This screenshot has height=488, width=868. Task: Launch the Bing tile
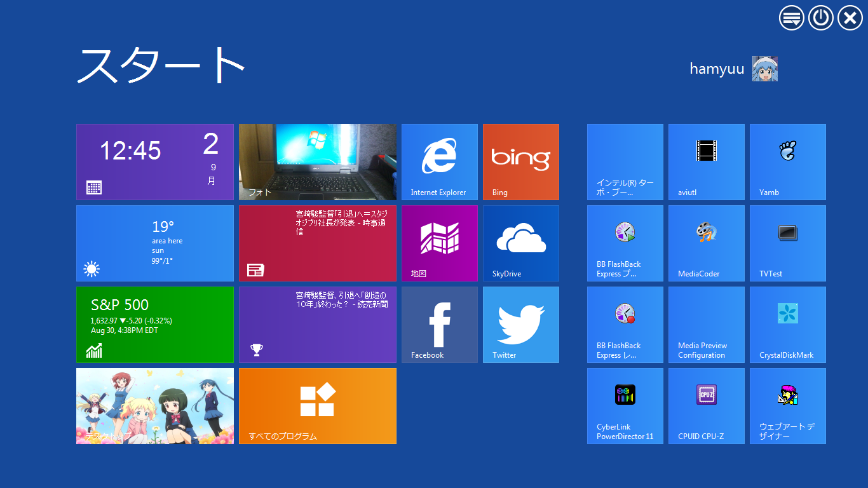click(521, 162)
